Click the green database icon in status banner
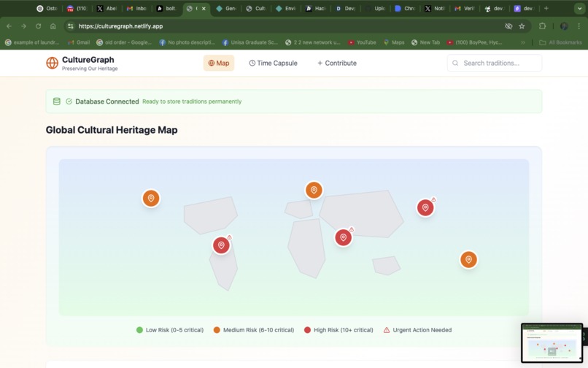 click(x=57, y=101)
